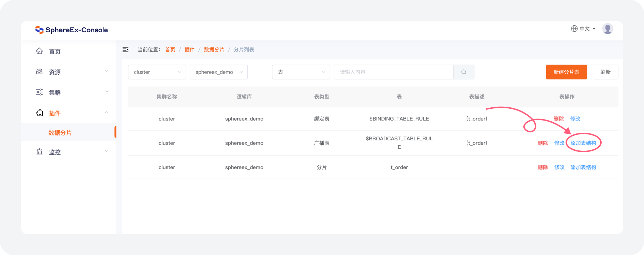
Task: Select 数据分片 in the sidebar
Action: [60, 133]
